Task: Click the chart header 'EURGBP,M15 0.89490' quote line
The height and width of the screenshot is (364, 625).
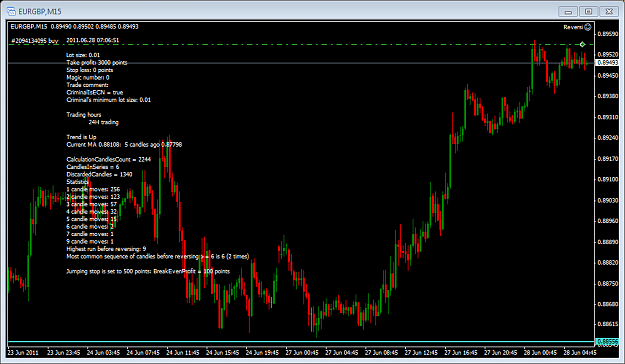Action: click(75, 27)
